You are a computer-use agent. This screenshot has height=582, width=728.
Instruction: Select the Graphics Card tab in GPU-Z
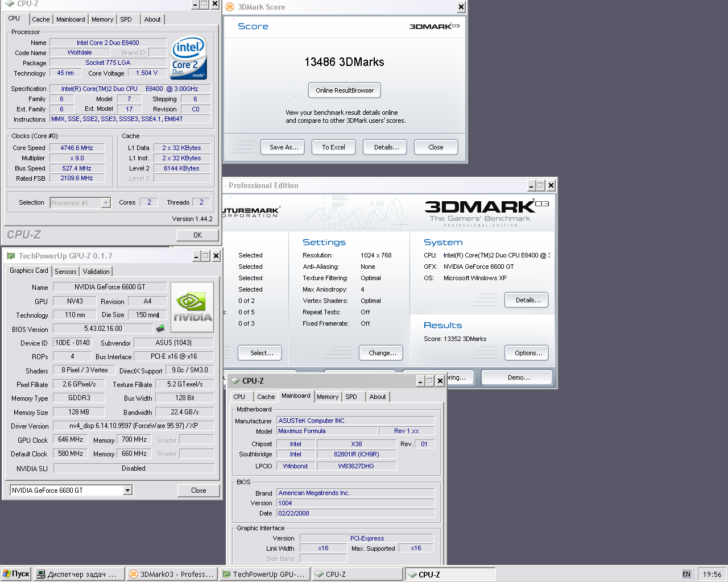point(29,271)
